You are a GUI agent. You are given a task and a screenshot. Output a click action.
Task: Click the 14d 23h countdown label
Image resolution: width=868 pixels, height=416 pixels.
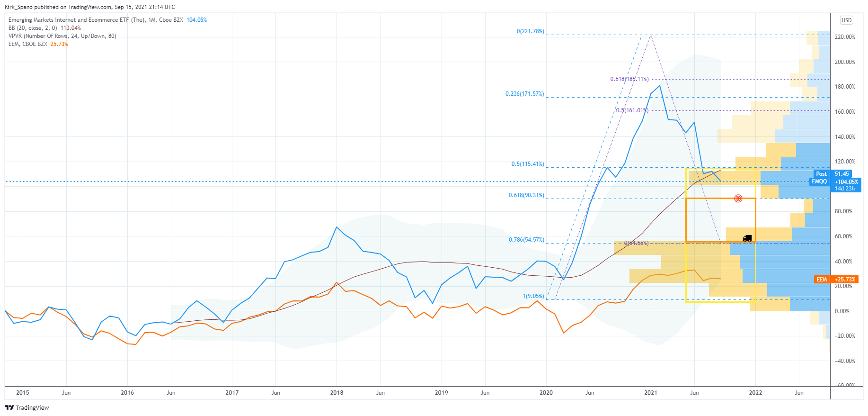845,189
